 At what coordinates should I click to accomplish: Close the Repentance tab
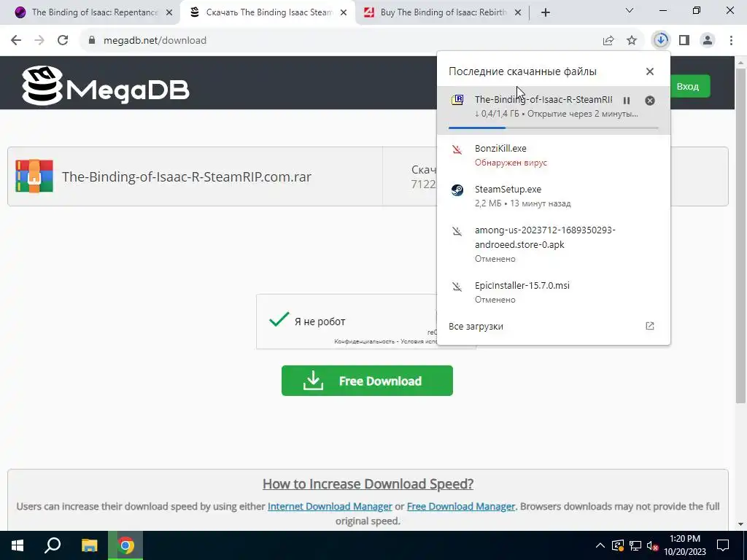tap(169, 12)
